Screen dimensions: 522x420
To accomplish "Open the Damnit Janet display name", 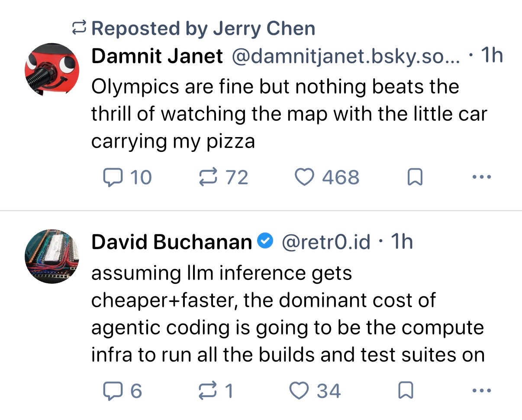I will [157, 55].
